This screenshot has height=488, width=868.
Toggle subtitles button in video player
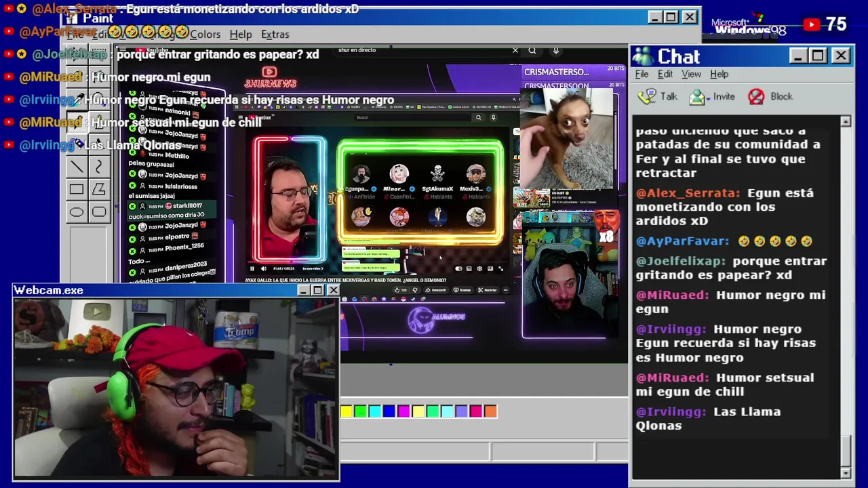469,268
